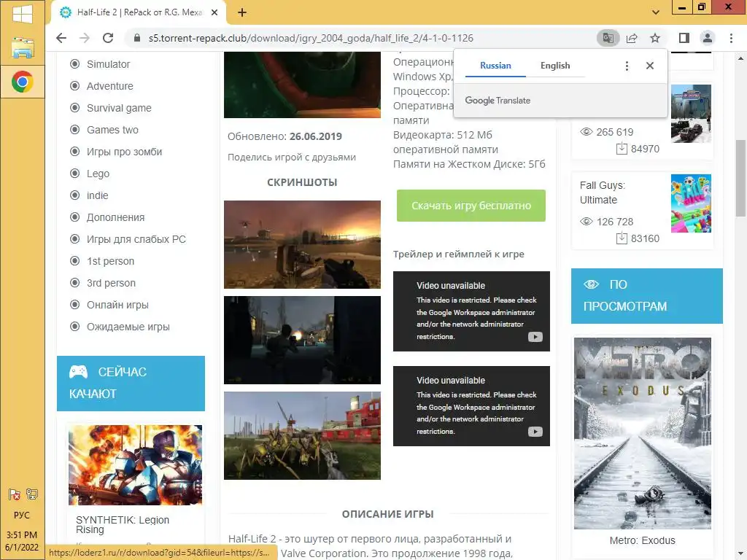Image resolution: width=747 pixels, height=560 pixels.
Task: Click the download icon beside 83160
Action: point(622,238)
